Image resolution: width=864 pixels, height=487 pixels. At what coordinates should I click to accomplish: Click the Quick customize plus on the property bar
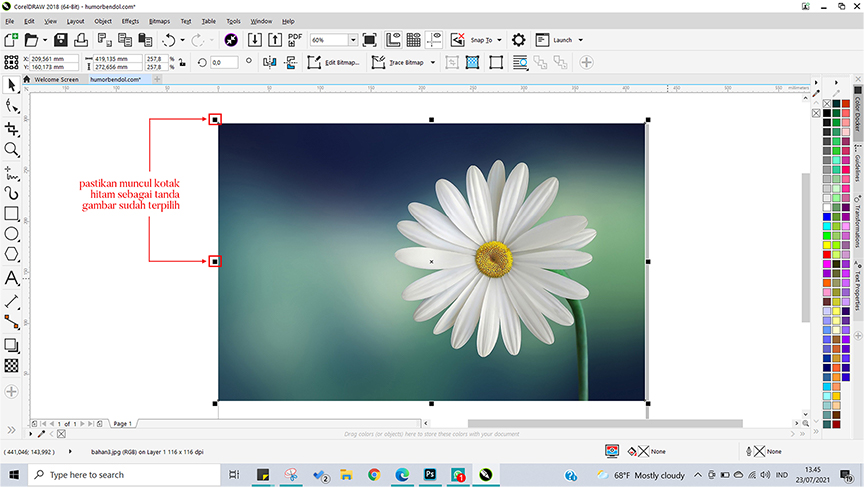pyautogui.click(x=586, y=62)
